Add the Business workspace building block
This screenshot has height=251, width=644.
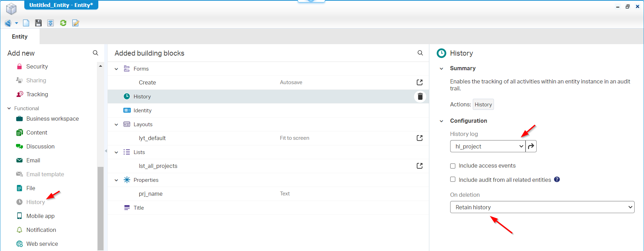(52, 119)
